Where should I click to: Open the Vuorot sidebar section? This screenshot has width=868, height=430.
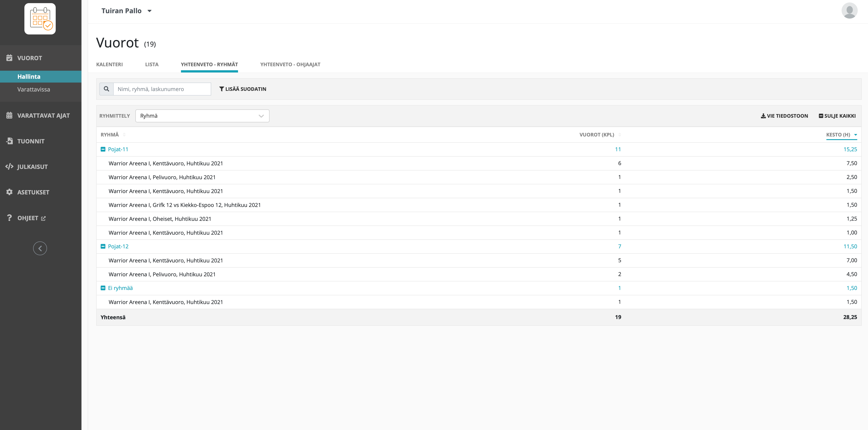pyautogui.click(x=30, y=58)
